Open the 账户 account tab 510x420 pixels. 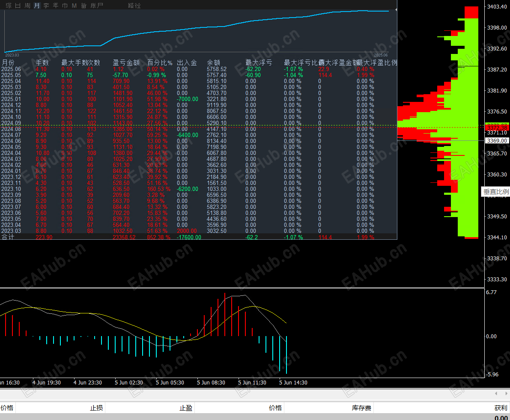pyautogui.click(x=97, y=6)
